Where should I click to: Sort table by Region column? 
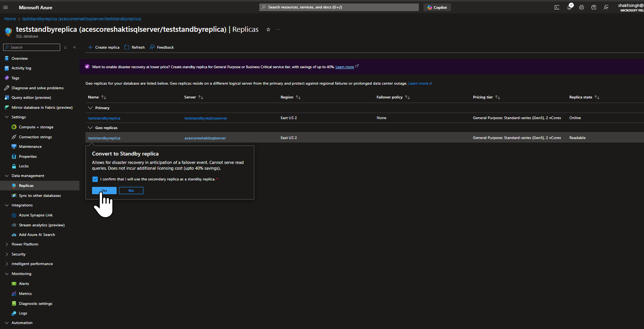[290, 97]
